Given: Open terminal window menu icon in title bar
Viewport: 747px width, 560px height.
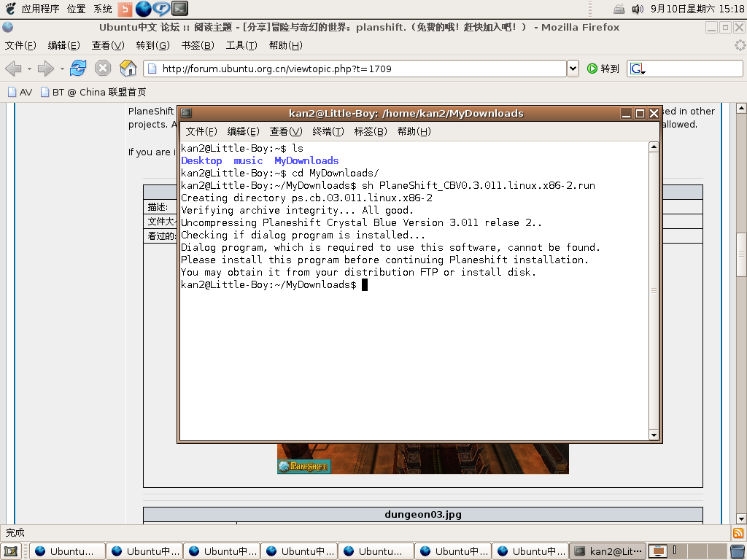Looking at the screenshot, I should 186,113.
